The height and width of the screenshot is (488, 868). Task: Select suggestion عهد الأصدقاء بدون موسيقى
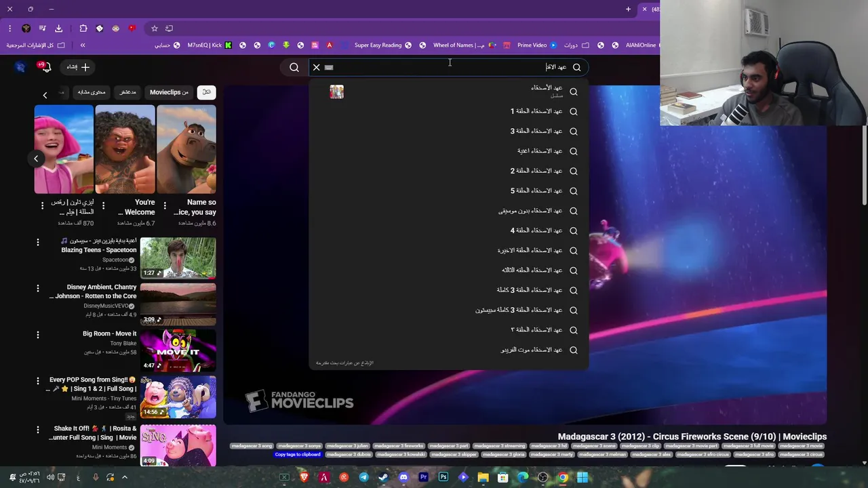pyautogui.click(x=448, y=211)
